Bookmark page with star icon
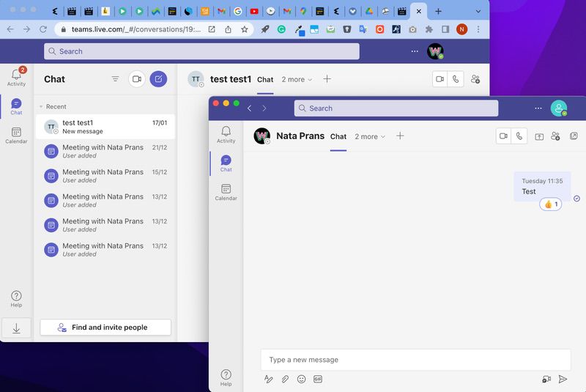 pyautogui.click(x=245, y=29)
